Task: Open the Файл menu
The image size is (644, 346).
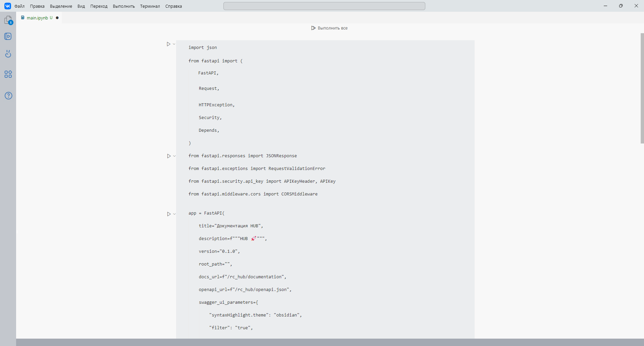Action: [x=20, y=6]
